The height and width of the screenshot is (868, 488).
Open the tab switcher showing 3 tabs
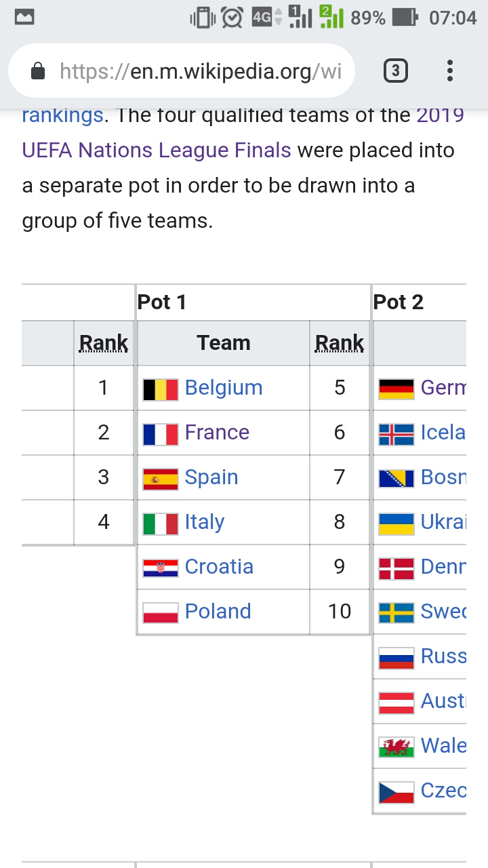coord(395,71)
